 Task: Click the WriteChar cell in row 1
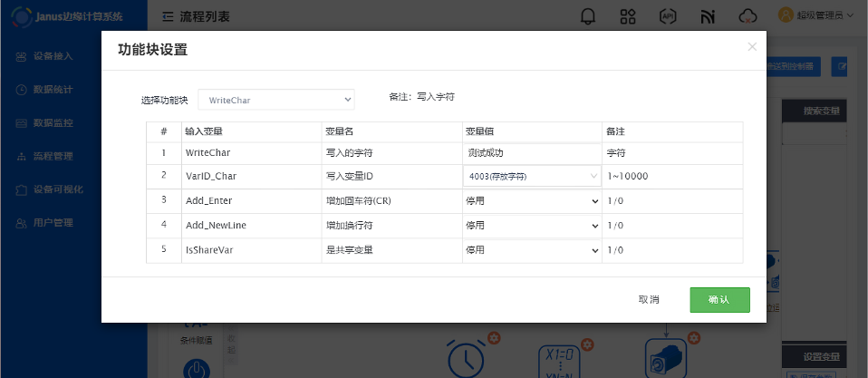tap(251, 153)
